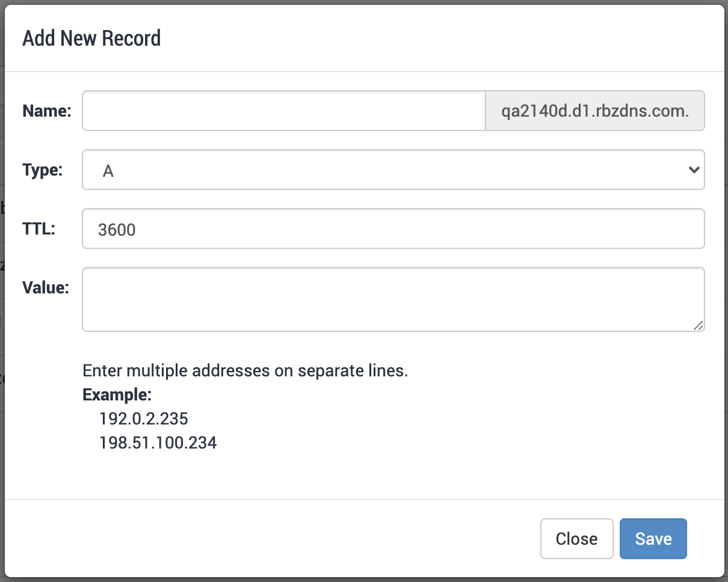The width and height of the screenshot is (728, 582).
Task: Click the TTL field showing 3600
Action: tap(393, 228)
